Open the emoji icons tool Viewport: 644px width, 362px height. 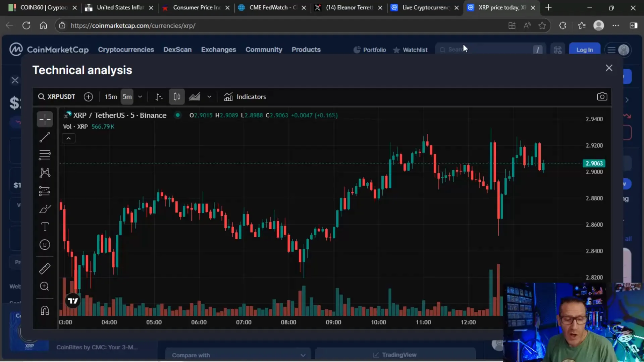pyautogui.click(x=45, y=245)
